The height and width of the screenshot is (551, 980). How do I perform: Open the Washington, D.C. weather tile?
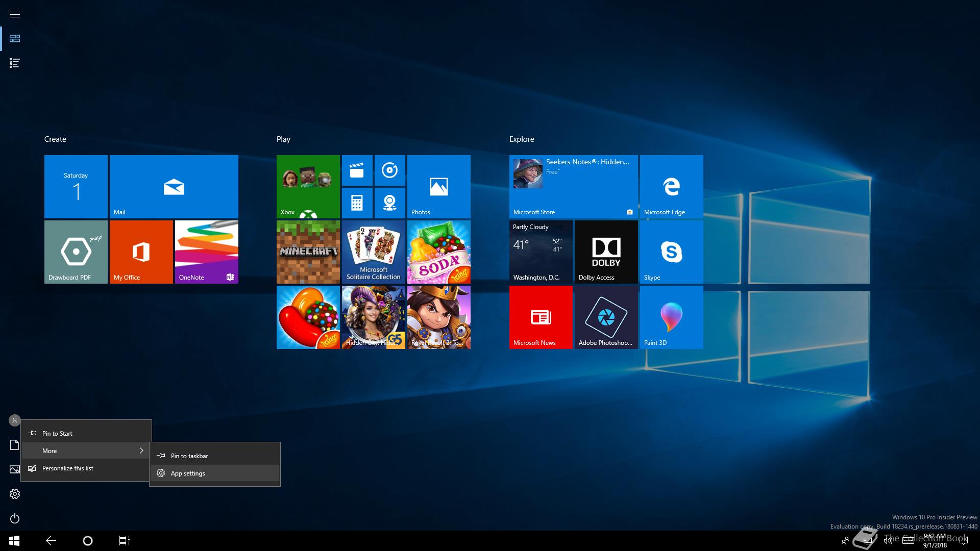[541, 252]
